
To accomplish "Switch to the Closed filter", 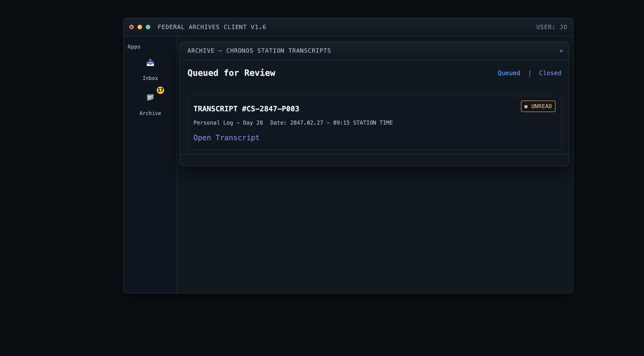I will coord(550,73).
